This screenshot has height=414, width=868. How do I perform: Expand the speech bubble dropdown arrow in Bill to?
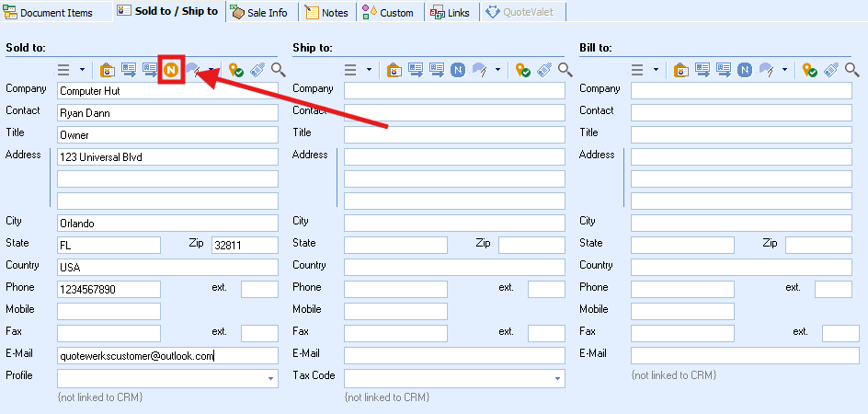pos(786,70)
